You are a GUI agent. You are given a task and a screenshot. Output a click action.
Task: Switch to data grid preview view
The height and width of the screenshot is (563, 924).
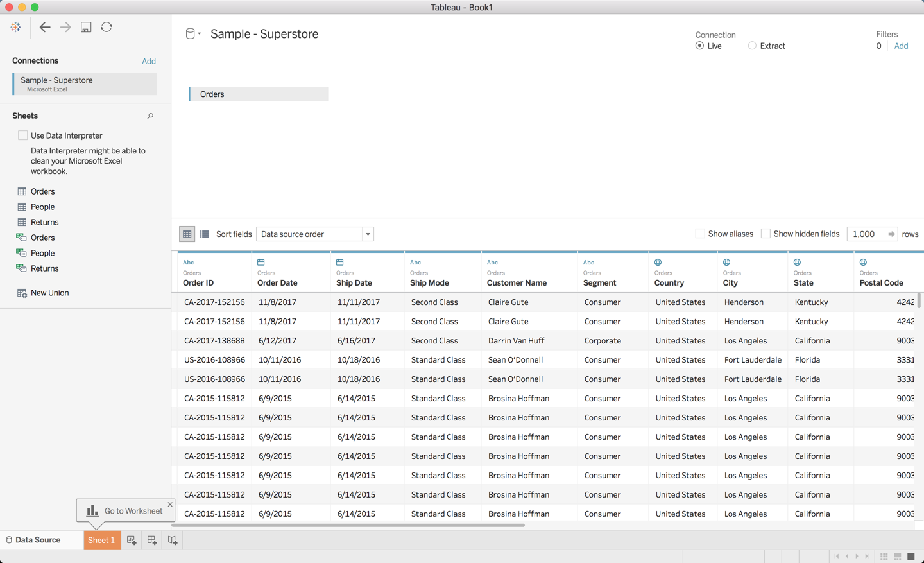point(187,234)
